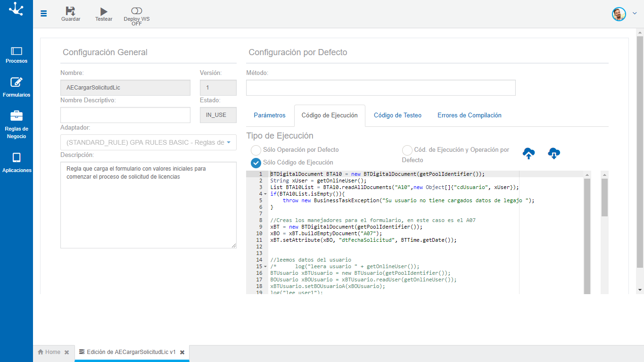Click the Tipo de Ejecución heading

(x=280, y=136)
